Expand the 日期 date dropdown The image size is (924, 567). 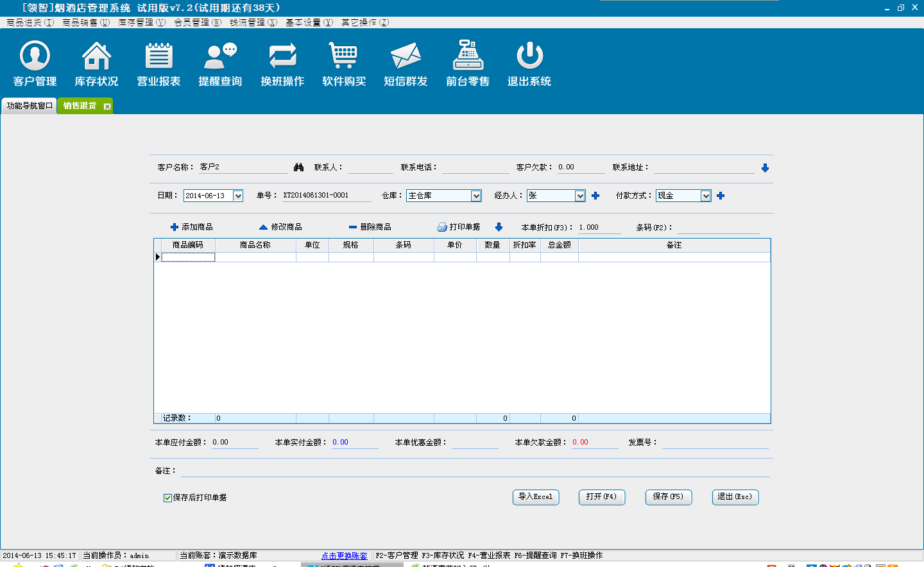pos(237,196)
